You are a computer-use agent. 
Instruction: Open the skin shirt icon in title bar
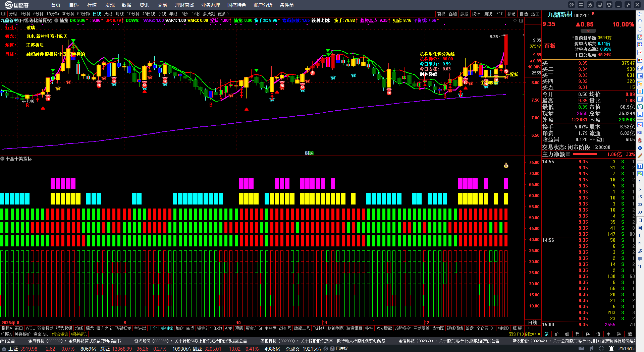pyautogui.click(x=609, y=5)
